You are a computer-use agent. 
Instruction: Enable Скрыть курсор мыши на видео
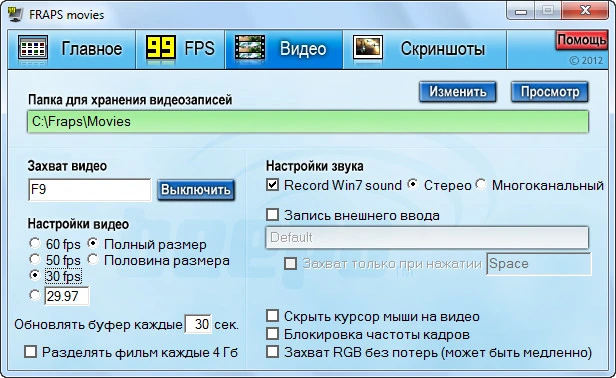[273, 316]
